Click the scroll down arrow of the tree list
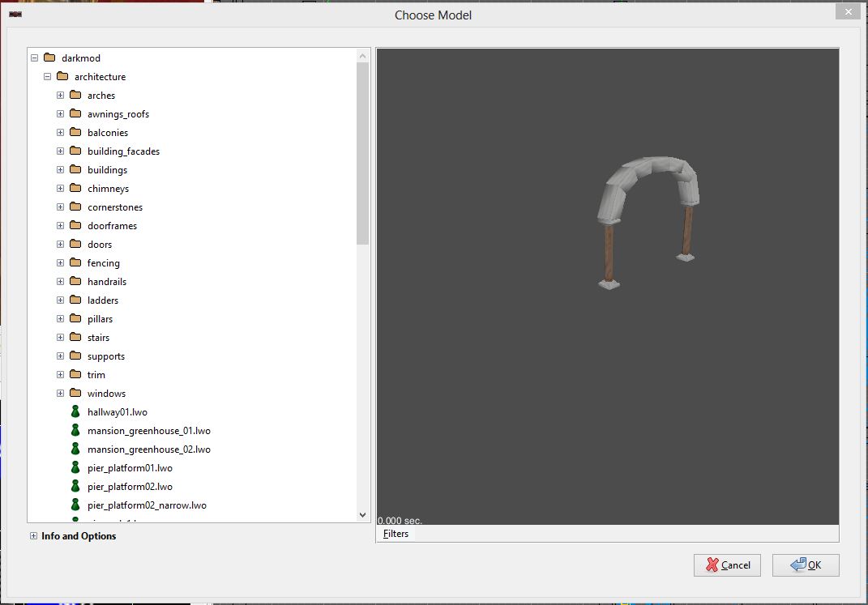 click(362, 515)
